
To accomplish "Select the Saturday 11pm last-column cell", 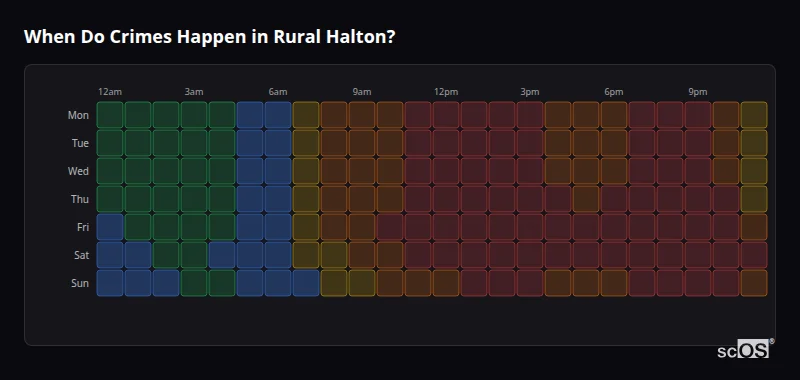I will (754, 255).
